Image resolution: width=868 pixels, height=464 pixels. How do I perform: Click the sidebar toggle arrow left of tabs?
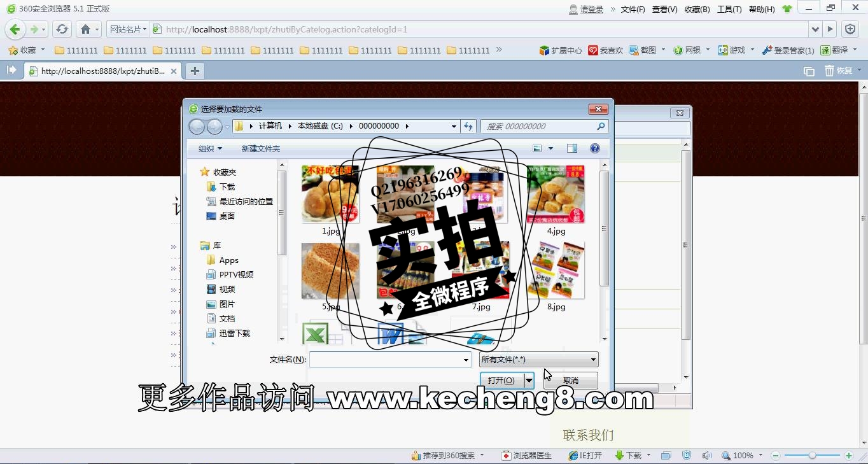pyautogui.click(x=11, y=71)
